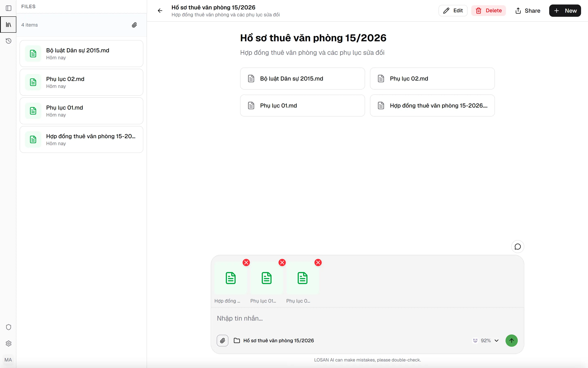Open Phụ lục 01.md card in main area

[x=303, y=106]
